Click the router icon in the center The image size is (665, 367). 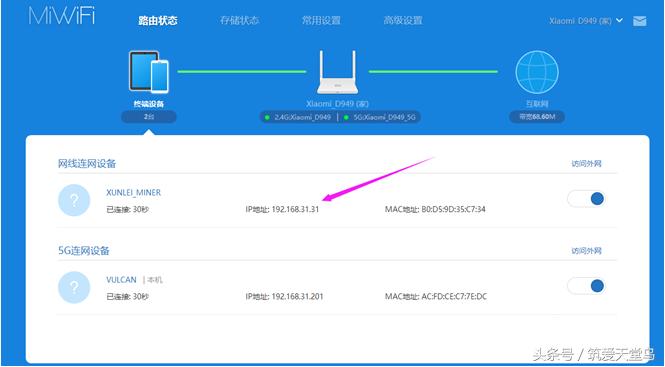tap(337, 72)
